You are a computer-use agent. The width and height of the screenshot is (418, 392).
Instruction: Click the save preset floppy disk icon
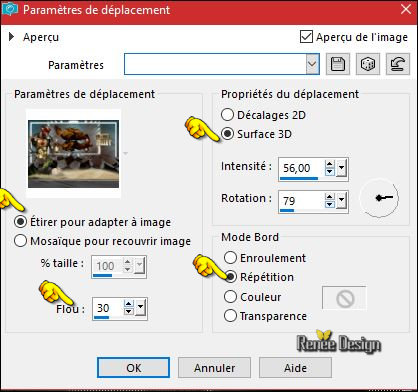pyautogui.click(x=338, y=64)
